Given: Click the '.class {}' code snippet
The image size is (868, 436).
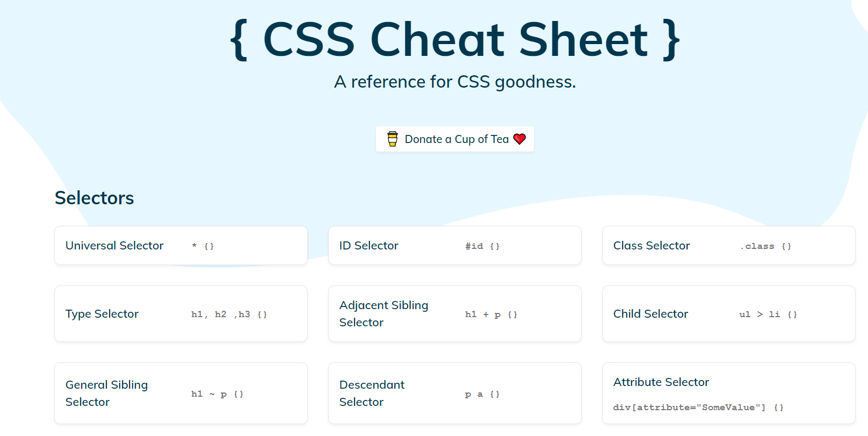Looking at the screenshot, I should click(765, 246).
